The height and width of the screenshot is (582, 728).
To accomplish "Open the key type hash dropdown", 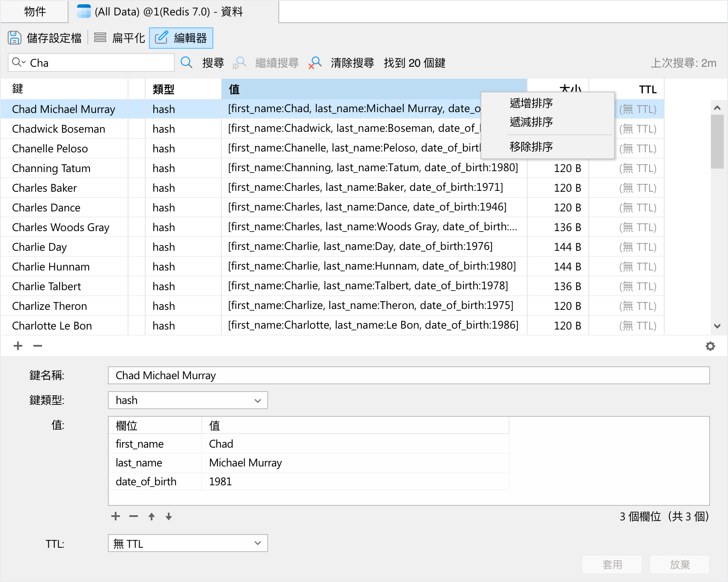I will pyautogui.click(x=188, y=400).
